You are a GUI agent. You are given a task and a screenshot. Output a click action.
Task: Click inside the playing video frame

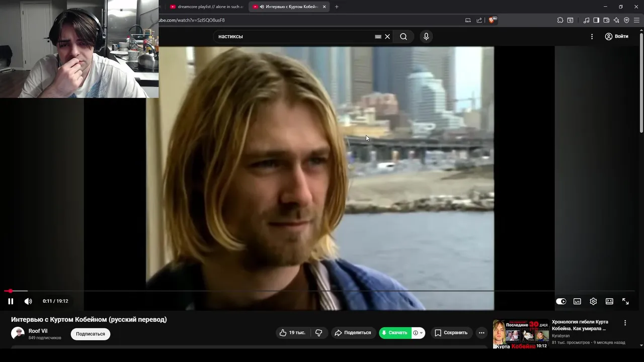(x=320, y=178)
